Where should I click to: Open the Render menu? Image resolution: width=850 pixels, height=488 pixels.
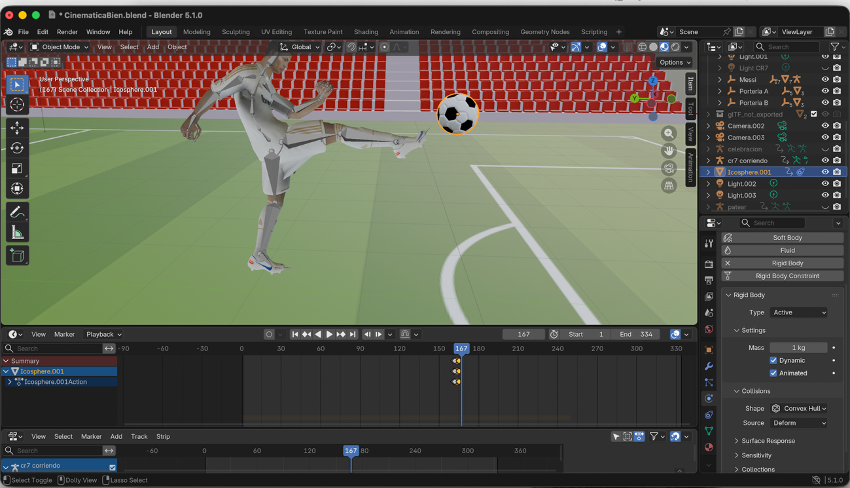[67, 32]
